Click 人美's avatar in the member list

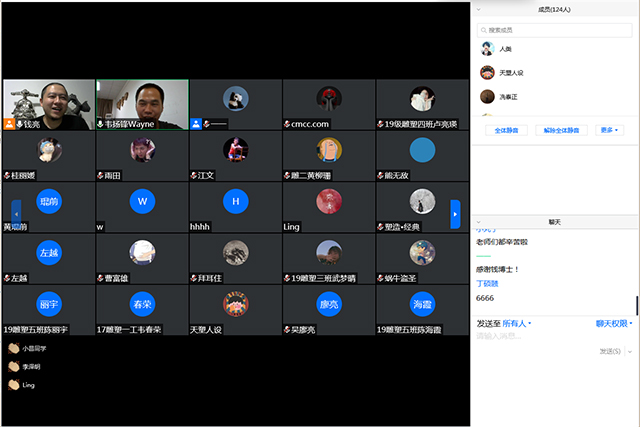(x=487, y=48)
